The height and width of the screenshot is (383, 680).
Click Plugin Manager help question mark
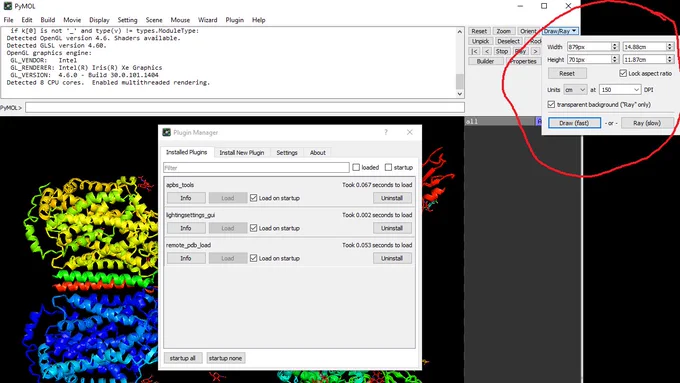tap(386, 132)
